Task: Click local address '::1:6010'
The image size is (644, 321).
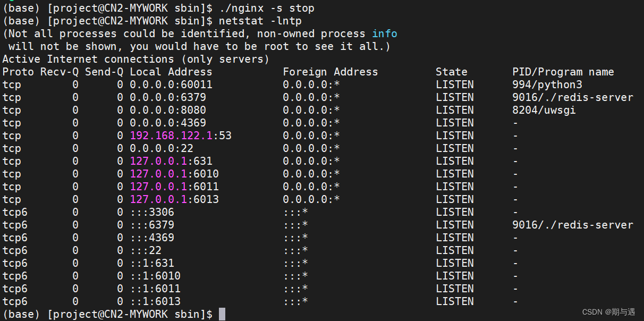Action: click(155, 276)
